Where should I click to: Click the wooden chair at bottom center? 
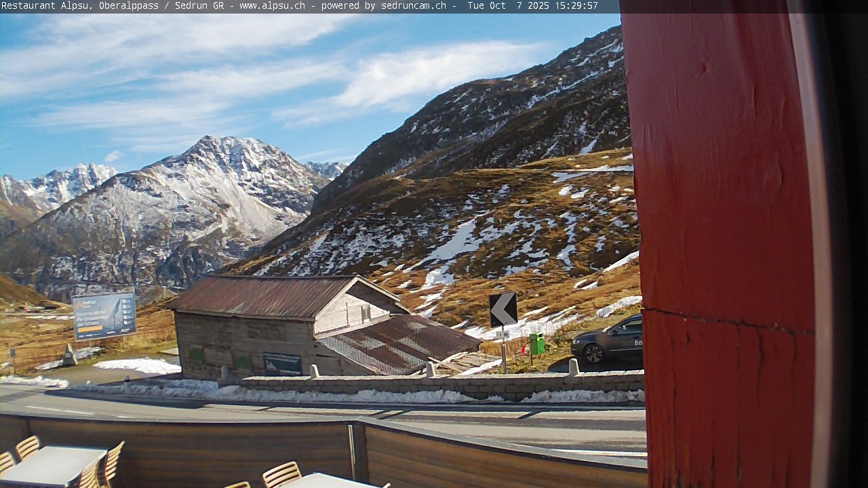tap(281, 474)
